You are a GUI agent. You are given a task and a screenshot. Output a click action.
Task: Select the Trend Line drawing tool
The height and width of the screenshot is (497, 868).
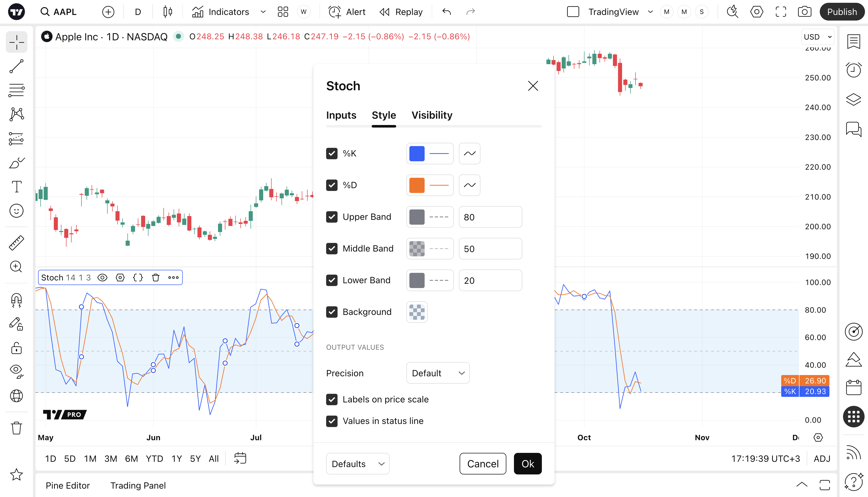[x=16, y=66]
